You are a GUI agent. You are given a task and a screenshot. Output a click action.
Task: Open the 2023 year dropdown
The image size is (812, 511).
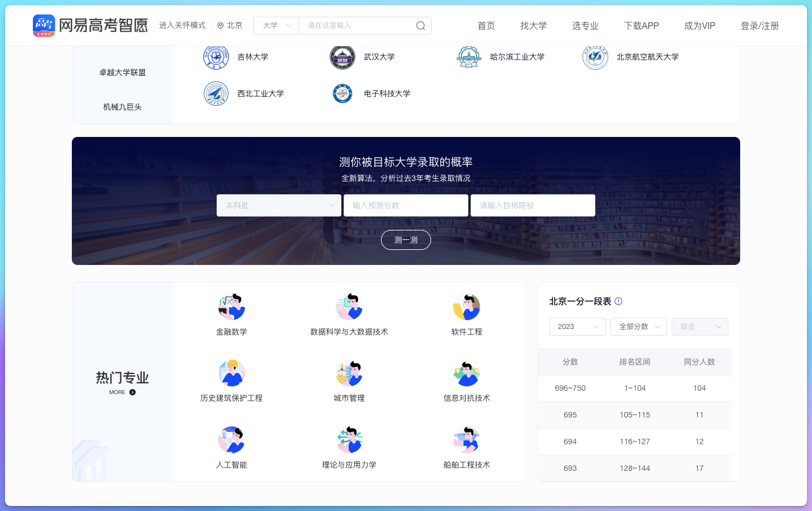click(x=577, y=327)
